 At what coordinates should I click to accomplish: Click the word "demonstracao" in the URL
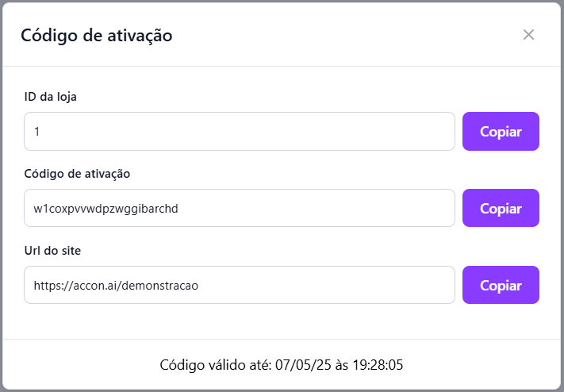[x=160, y=286]
